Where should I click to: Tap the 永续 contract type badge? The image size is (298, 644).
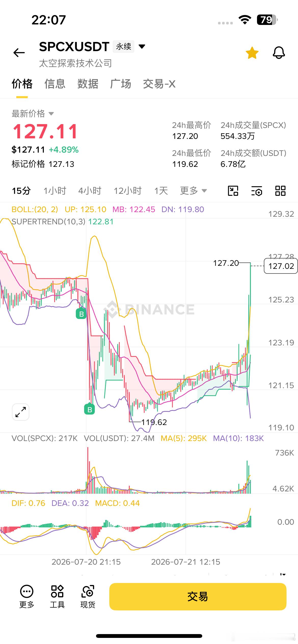pos(124,47)
